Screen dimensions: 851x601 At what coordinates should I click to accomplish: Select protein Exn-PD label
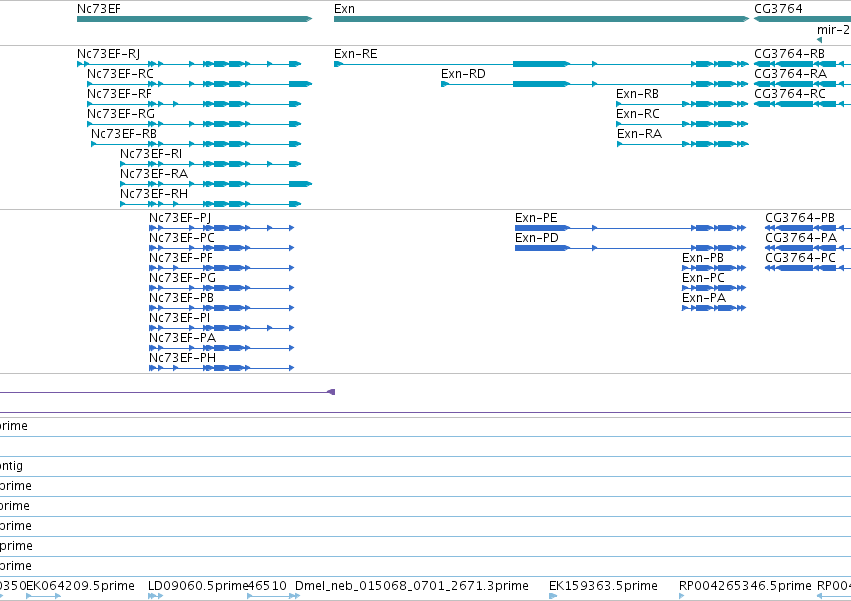537,238
